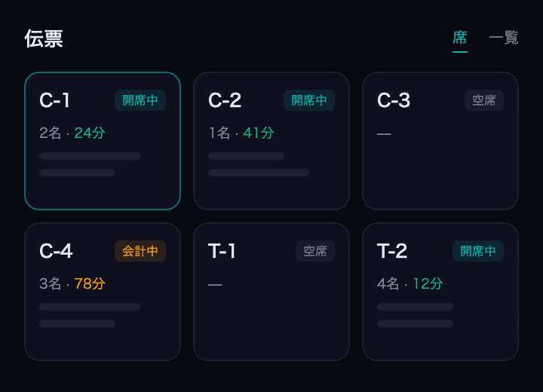Viewport: 543px width, 392px height.
Task: Select the empty C-3 seat card
Action: 440,141
